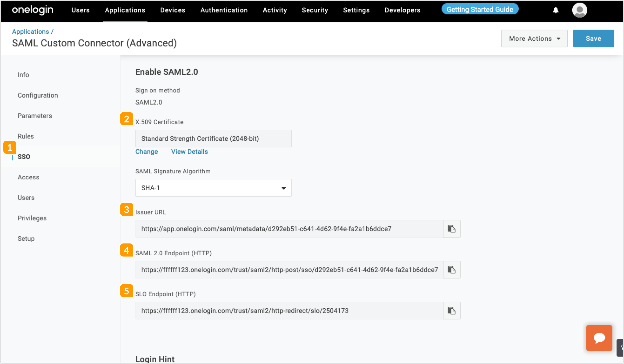
Task: Select the Access sidebar item
Action: pos(28,177)
